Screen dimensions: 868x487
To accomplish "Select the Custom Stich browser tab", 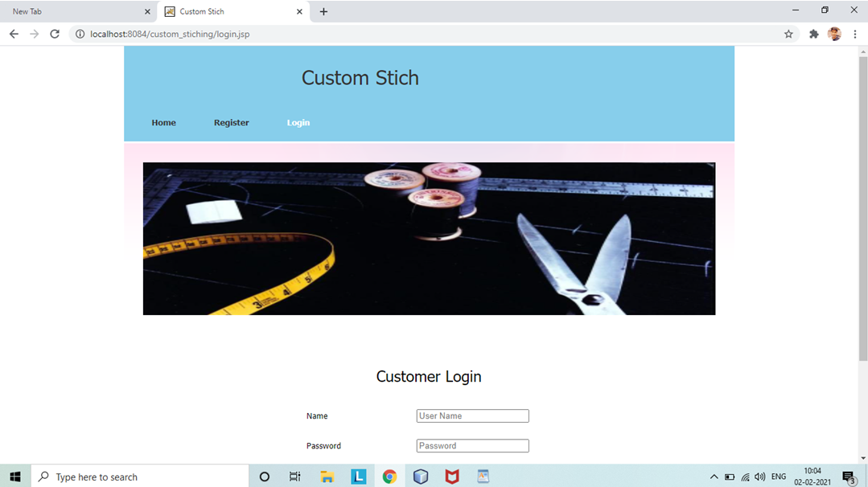I will point(233,11).
